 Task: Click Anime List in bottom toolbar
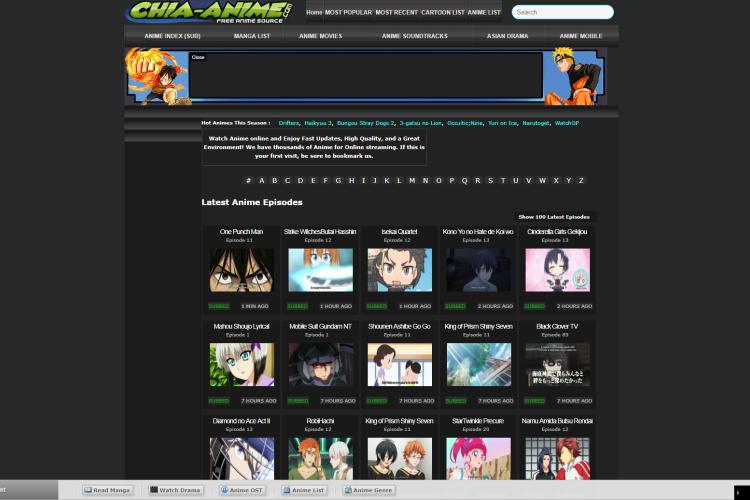[304, 490]
